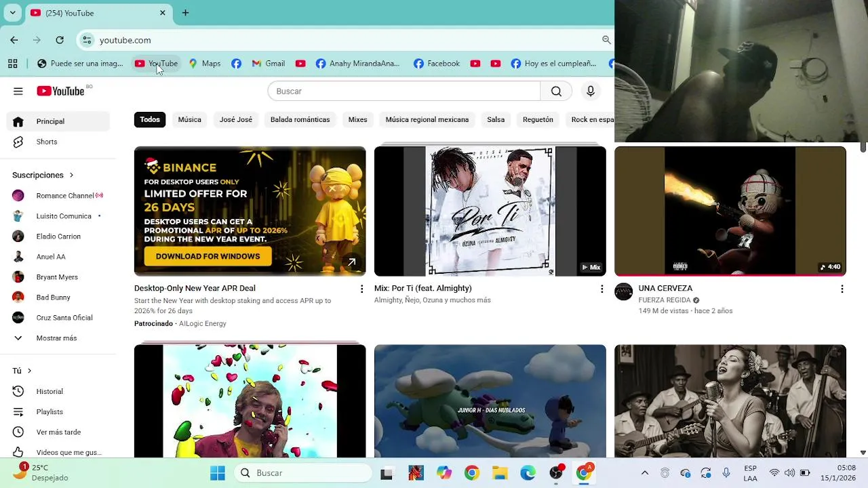Screen dimensions: 868x488
Task: Open the Gmail bookmark
Action: [x=268, y=64]
